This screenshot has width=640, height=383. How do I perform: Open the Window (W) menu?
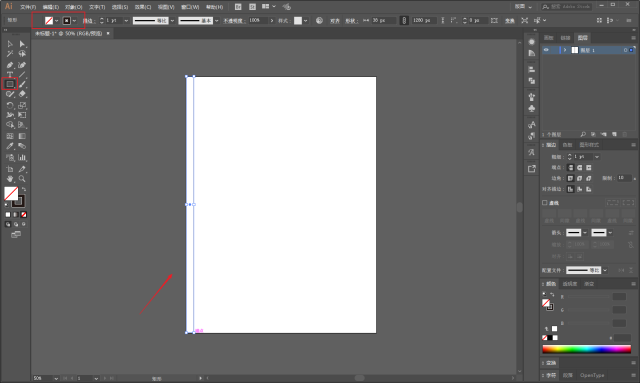pos(190,7)
